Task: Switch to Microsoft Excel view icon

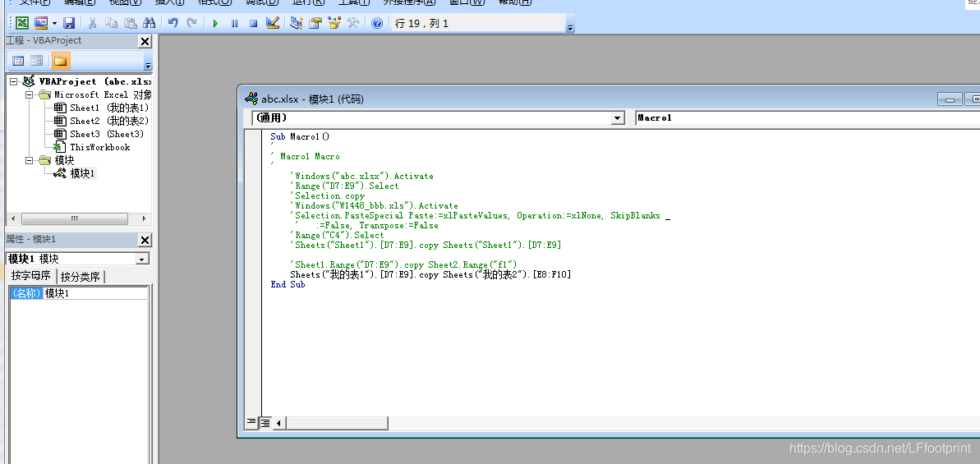Action: 22,23
